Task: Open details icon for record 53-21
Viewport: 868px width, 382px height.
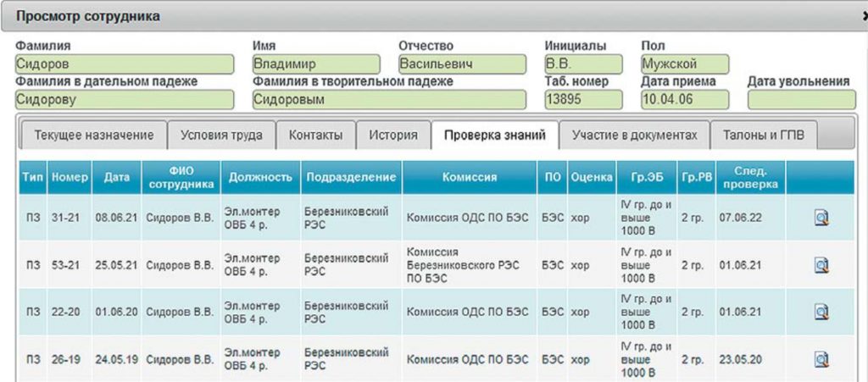Action: [821, 265]
